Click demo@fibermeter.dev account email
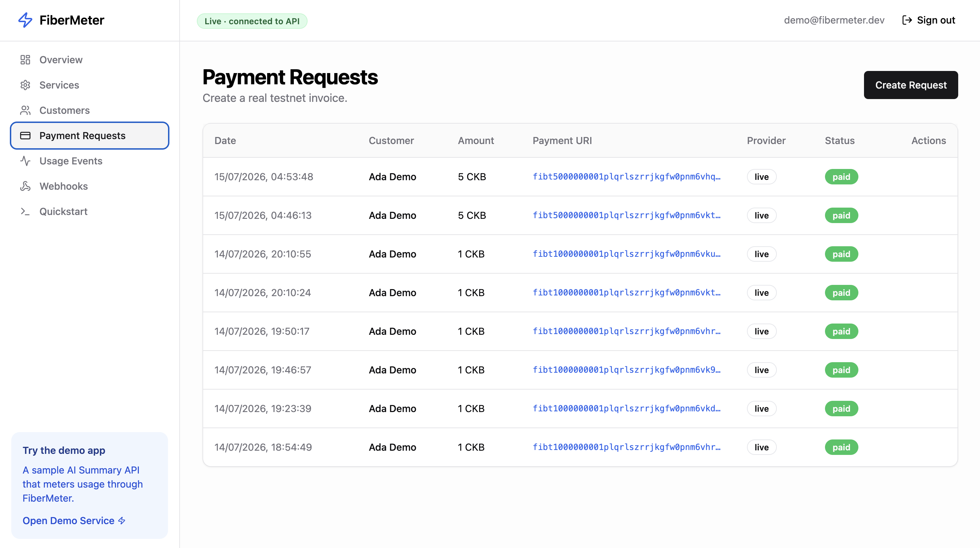Screen dimensions: 980x548 point(834,20)
